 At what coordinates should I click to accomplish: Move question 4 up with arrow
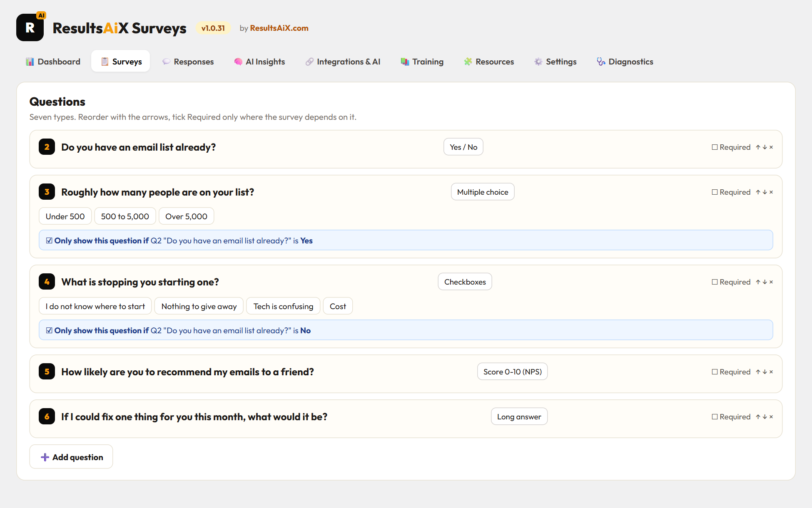[x=758, y=282]
